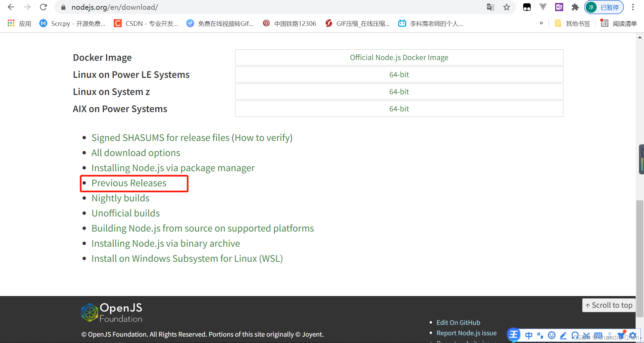Image resolution: width=644 pixels, height=343 pixels.
Task: Toggle IME punctuation mode
Action: (x=540, y=335)
